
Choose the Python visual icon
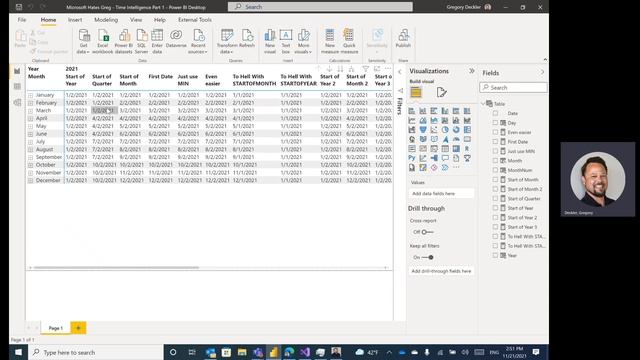(x=411, y=158)
